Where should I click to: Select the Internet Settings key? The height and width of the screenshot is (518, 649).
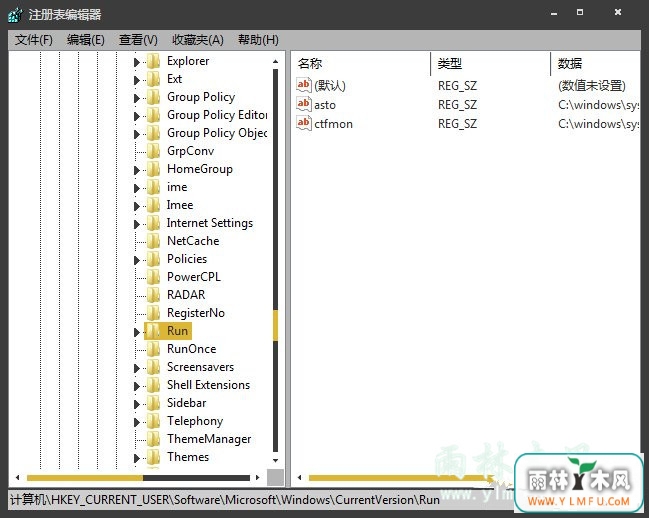(x=209, y=223)
